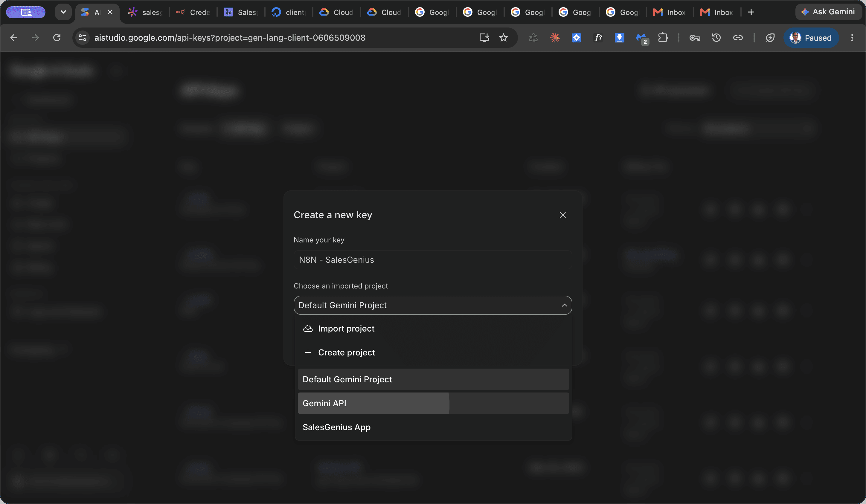
Task: Go forward in browser history
Action: coord(35,38)
